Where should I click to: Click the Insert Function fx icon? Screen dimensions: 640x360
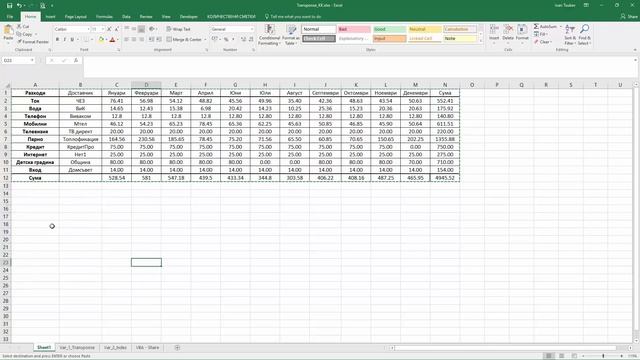tap(76, 60)
